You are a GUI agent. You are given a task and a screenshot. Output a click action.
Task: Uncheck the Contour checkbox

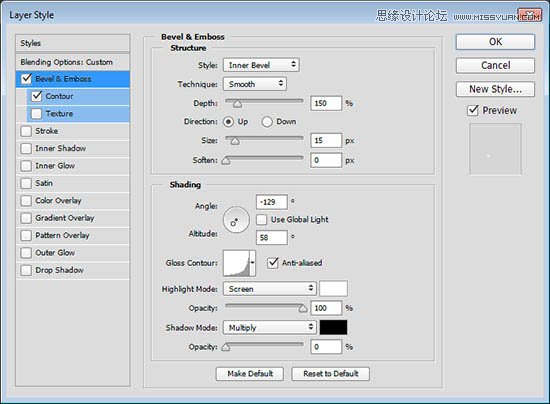coord(37,96)
